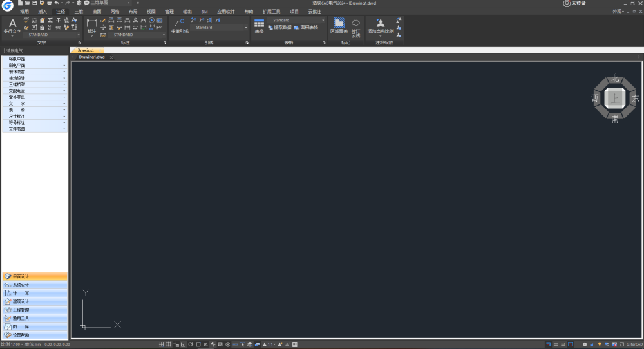Close the Drawing1.dwg document tab
644x349 pixels.
[x=111, y=57]
